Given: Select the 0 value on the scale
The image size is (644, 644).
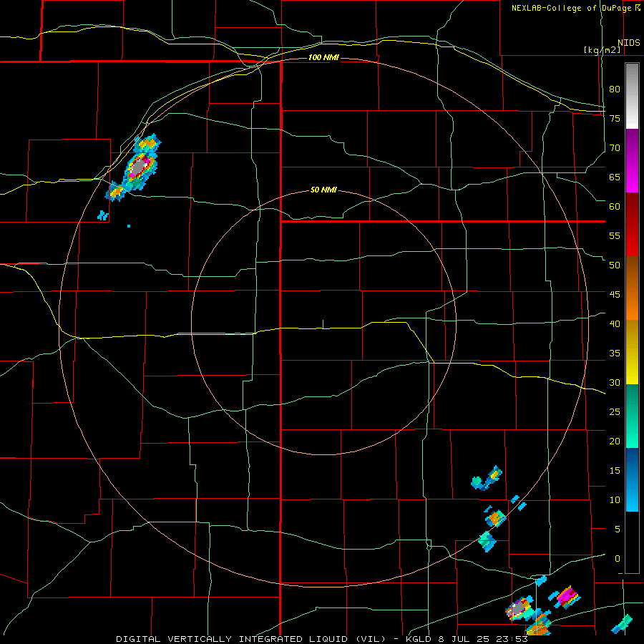Looking at the screenshot, I should coord(618,559).
